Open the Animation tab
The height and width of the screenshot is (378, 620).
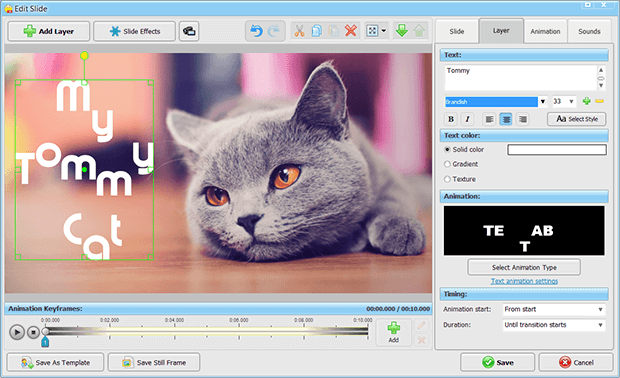click(545, 31)
